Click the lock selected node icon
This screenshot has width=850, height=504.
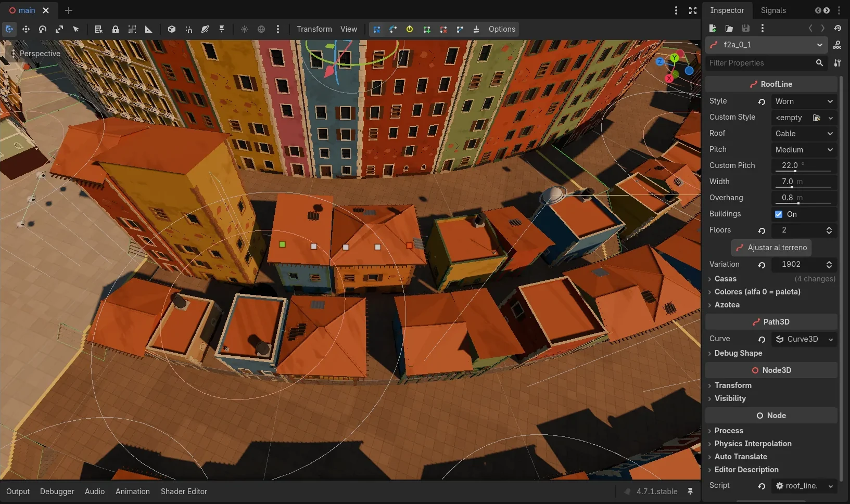[x=116, y=29]
